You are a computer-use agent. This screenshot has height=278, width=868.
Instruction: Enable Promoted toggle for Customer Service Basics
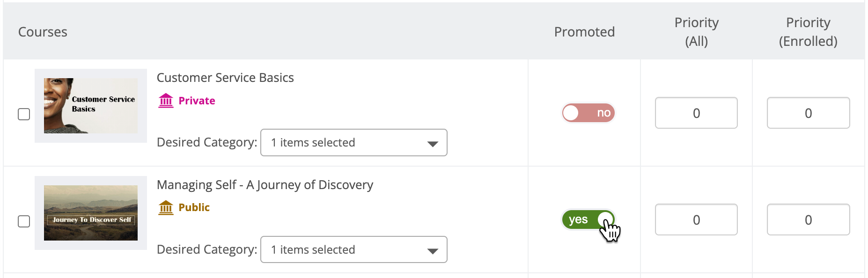click(x=588, y=113)
